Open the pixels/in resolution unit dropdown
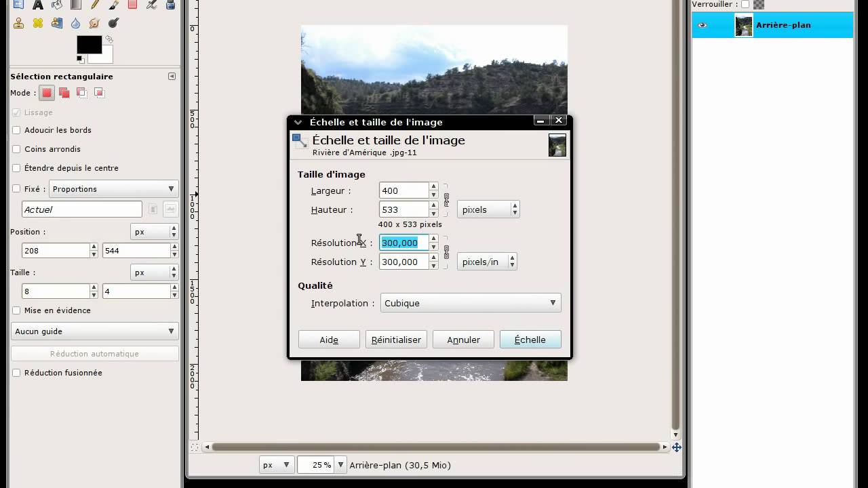The width and height of the screenshot is (868, 488). tap(487, 262)
